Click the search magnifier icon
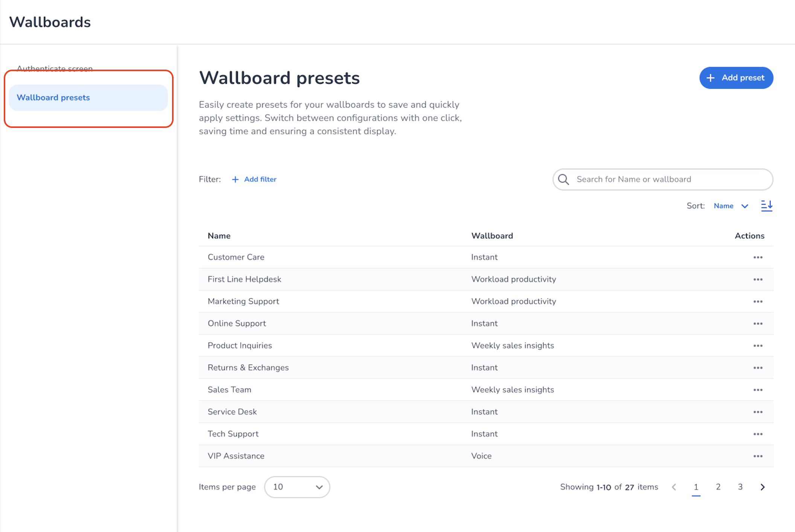Screen dimensions: 795x532 tap(564, 179)
